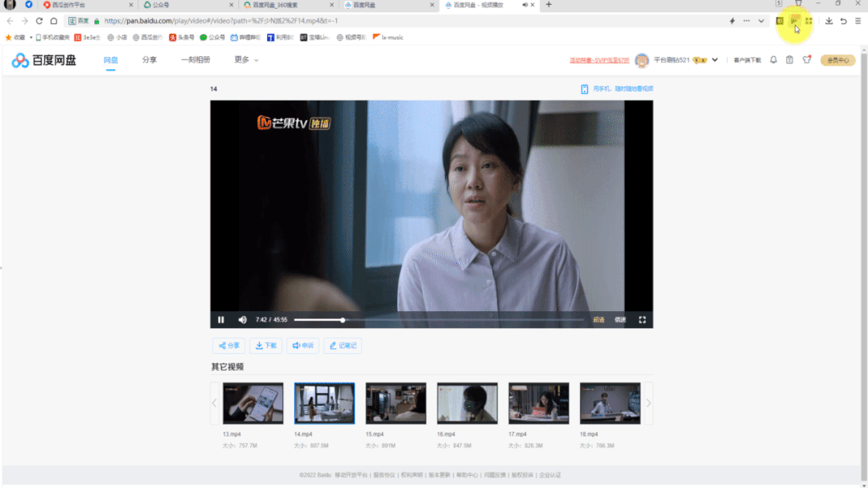The width and height of the screenshot is (868, 488).
Task: Click the 下载 download button
Action: pos(265,345)
